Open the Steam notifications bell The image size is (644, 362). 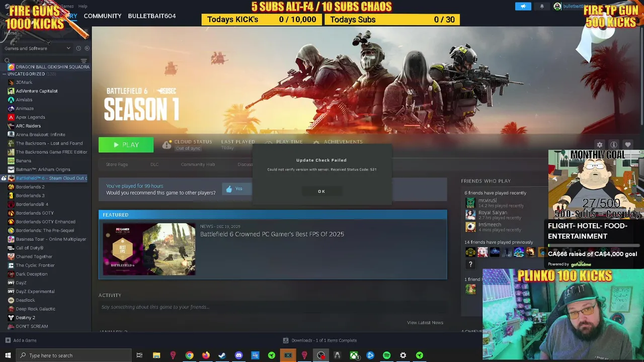pos(542,7)
